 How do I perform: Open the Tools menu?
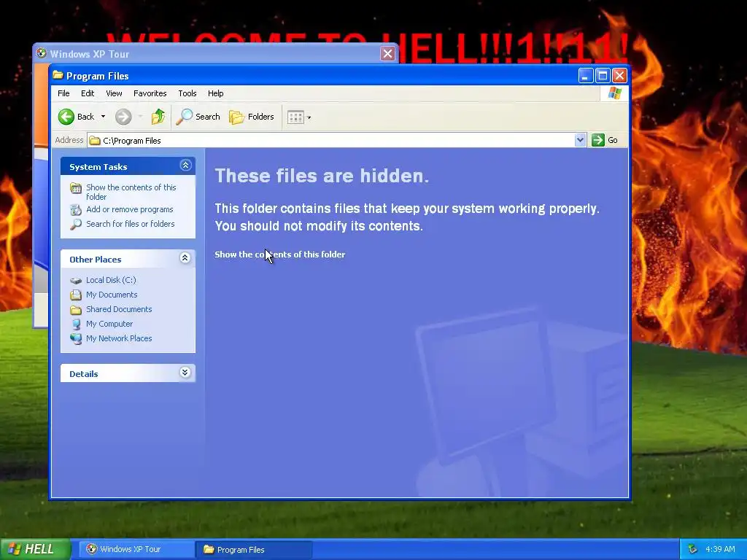point(187,93)
